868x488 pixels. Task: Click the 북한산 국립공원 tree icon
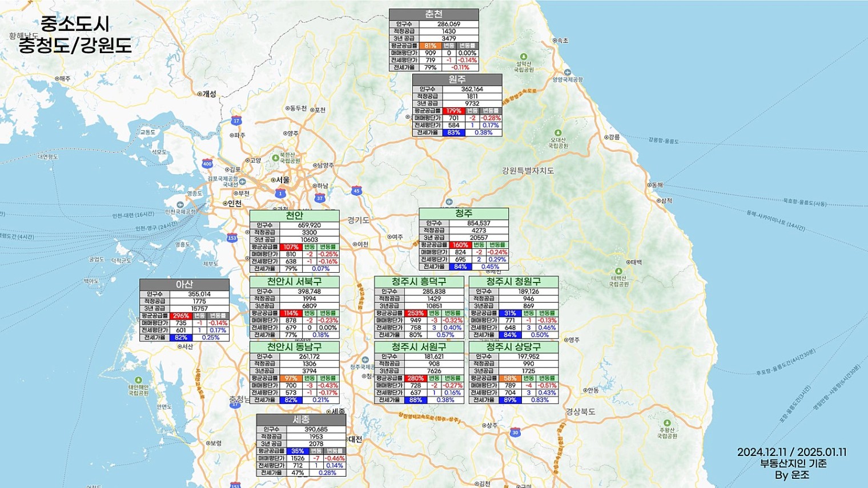pyautogui.click(x=275, y=158)
